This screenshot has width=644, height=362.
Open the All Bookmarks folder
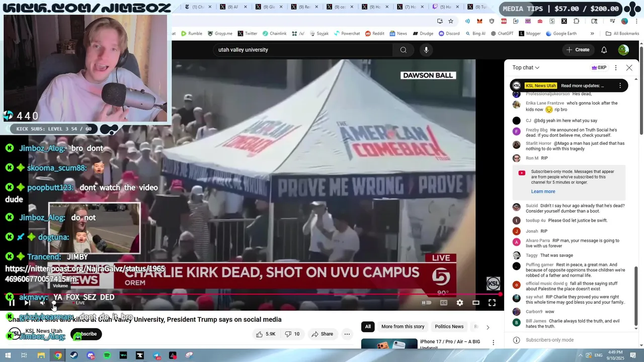tap(622, 34)
